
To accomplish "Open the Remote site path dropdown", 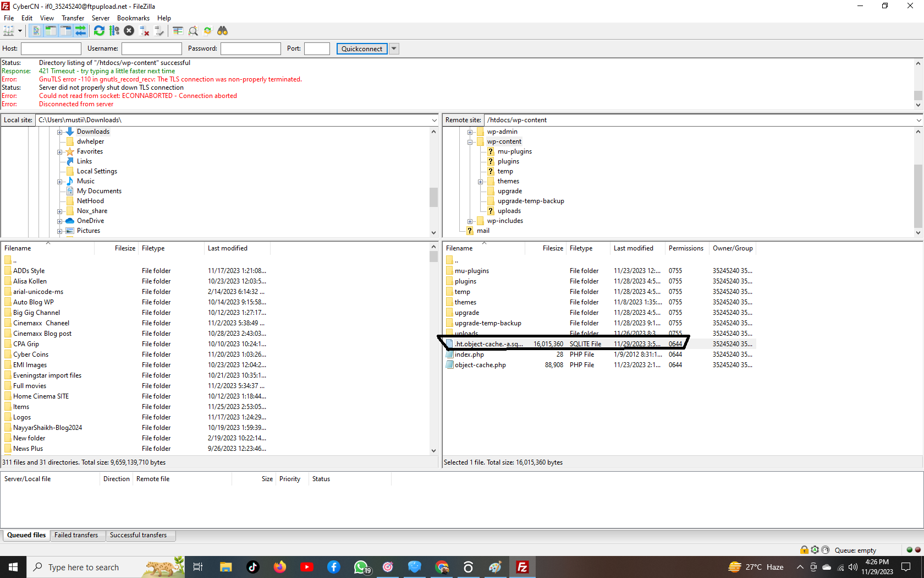I will pyautogui.click(x=919, y=120).
